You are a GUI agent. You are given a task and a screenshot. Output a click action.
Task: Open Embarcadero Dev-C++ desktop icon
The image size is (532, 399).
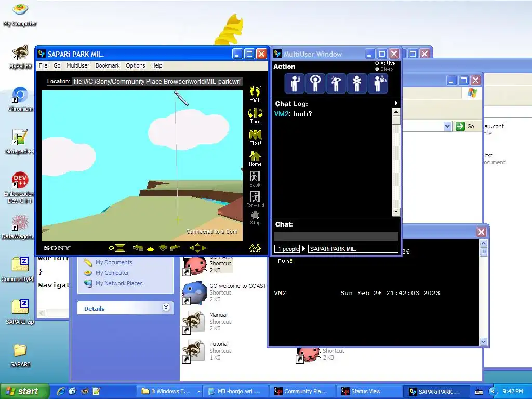[20, 187]
